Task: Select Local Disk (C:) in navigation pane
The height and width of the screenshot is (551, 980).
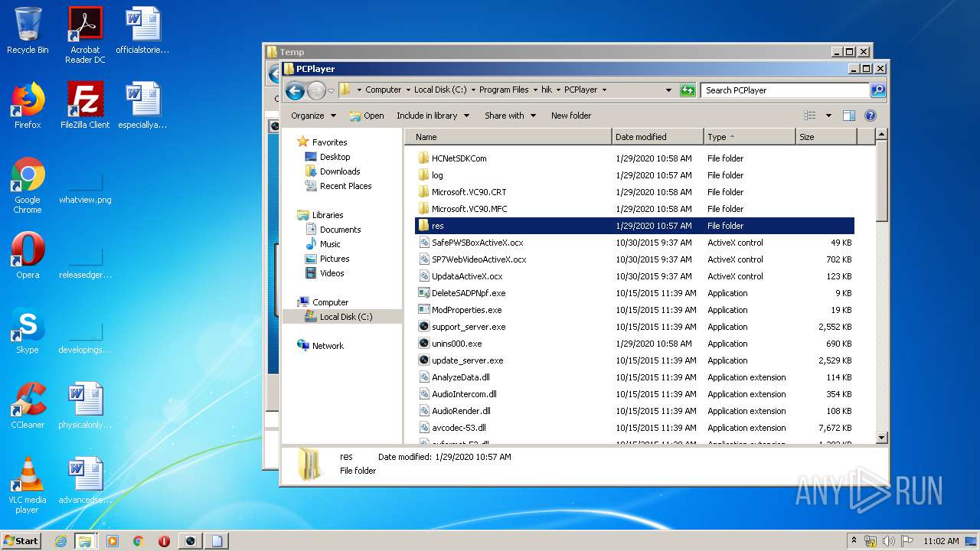Action: pos(341,317)
